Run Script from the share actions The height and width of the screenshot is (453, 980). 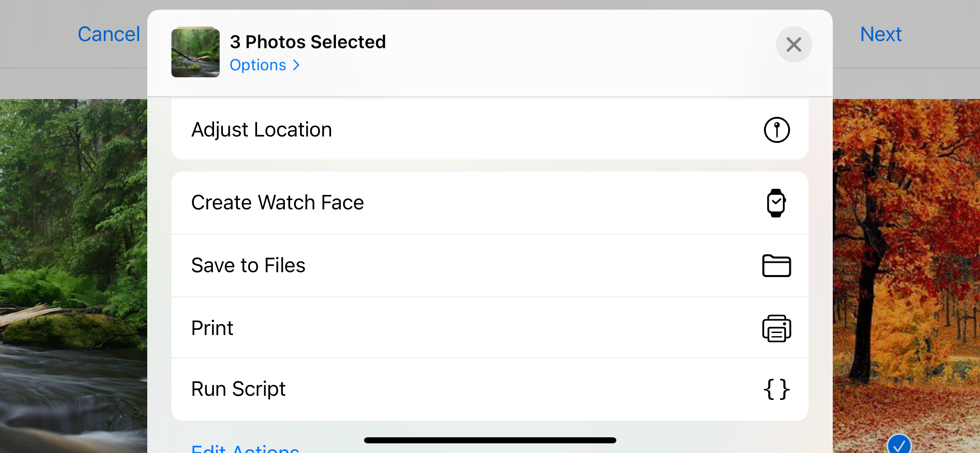click(x=238, y=389)
